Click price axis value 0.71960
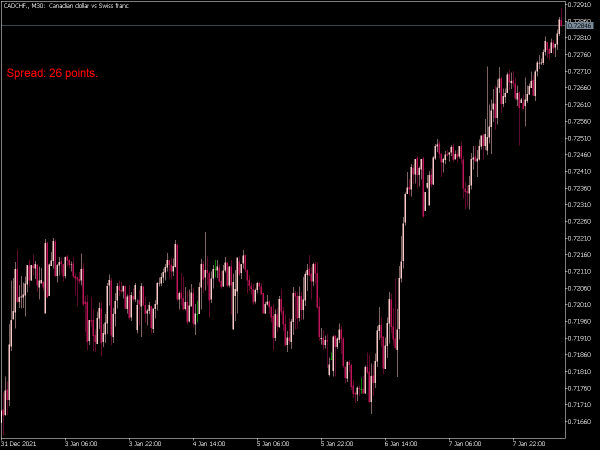The width and height of the screenshot is (600, 450). (x=579, y=321)
